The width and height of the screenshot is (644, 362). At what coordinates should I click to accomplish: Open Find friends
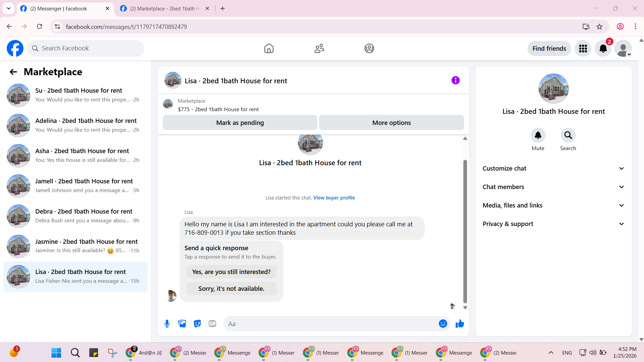pos(549,48)
